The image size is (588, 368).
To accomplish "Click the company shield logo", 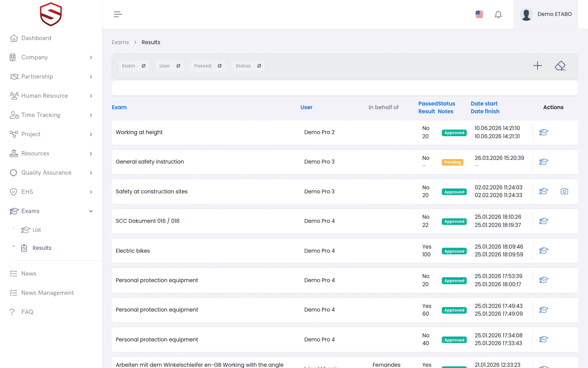I will (x=51, y=14).
